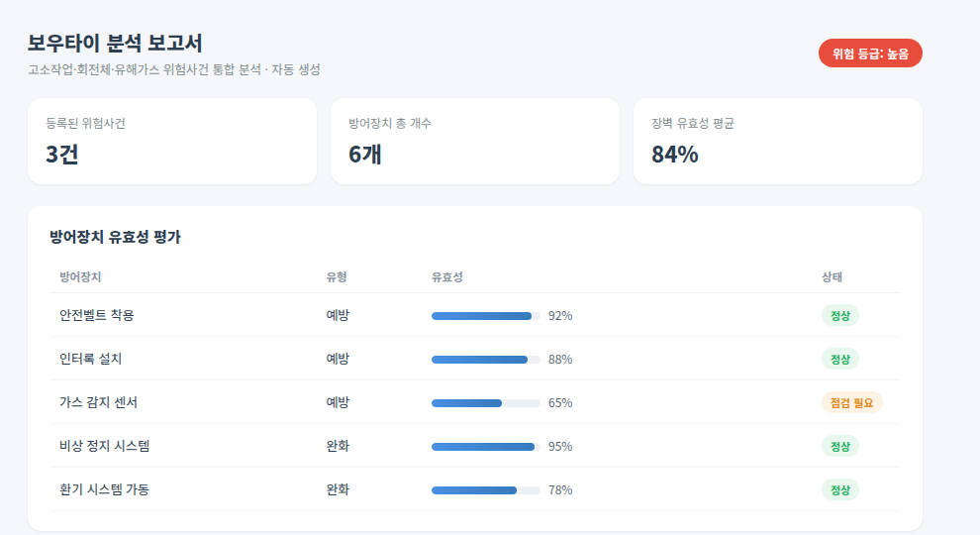
Task: Select the 환기 시스템 가동 row name
Action: coord(104,490)
